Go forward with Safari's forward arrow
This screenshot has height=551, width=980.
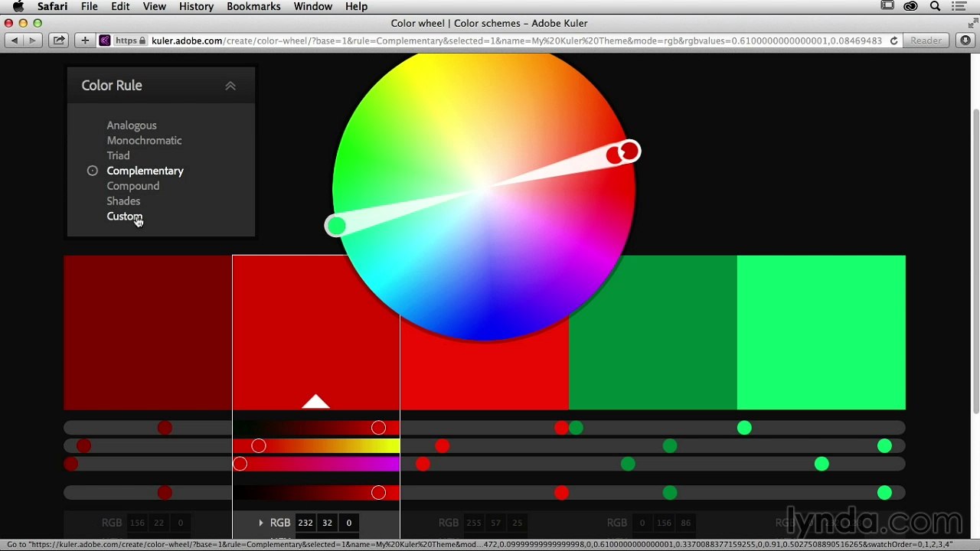pyautogui.click(x=32, y=41)
